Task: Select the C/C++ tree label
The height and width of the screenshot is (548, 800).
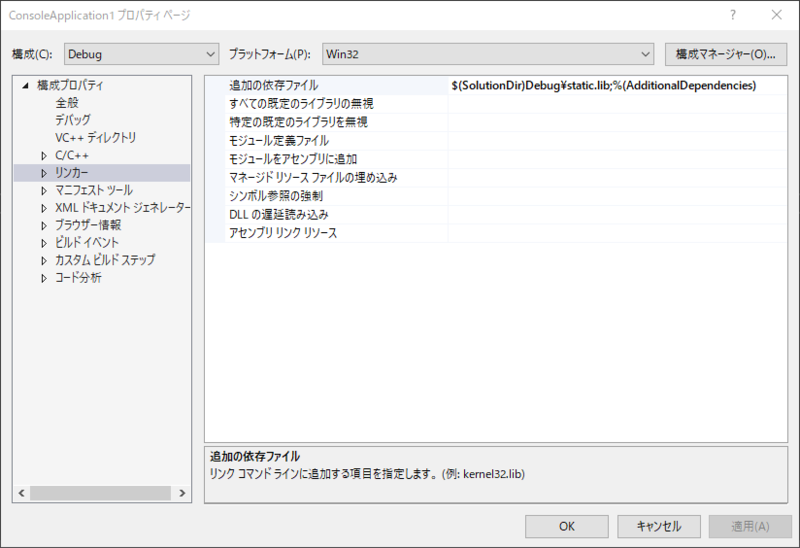Action: pyautogui.click(x=72, y=155)
